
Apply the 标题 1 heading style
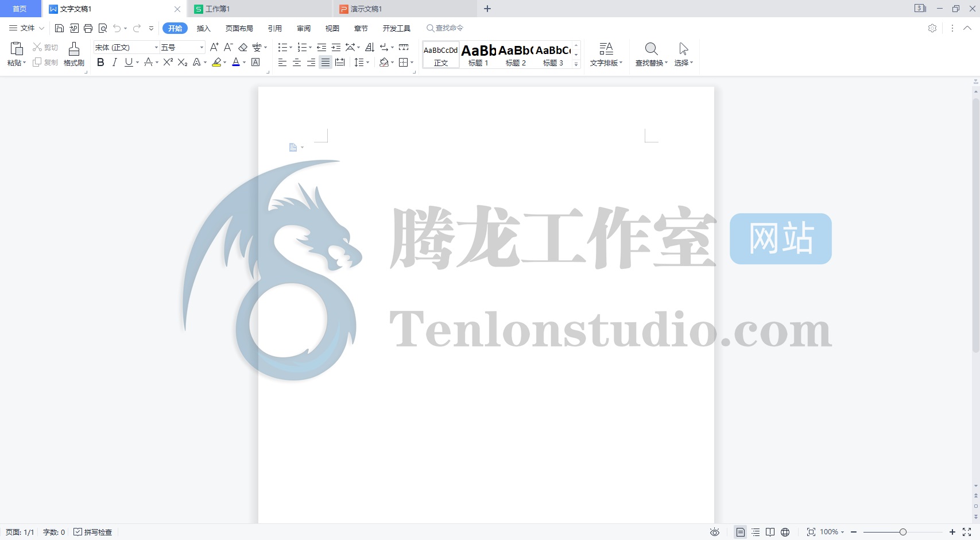[478, 55]
